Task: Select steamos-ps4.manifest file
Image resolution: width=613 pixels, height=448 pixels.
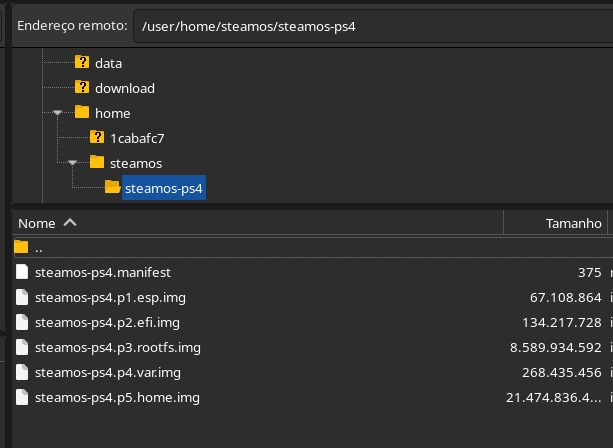Action: pos(103,272)
